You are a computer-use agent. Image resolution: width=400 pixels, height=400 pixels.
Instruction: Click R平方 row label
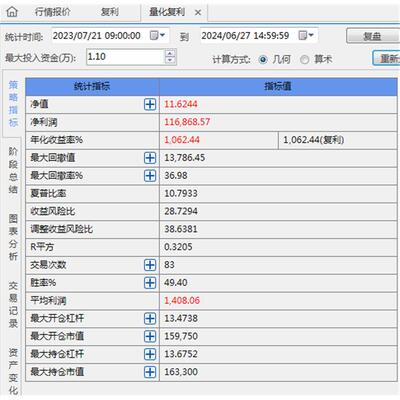click(x=42, y=247)
